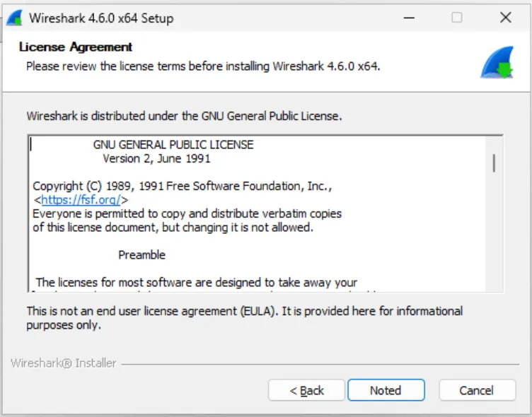Click the greyed-out maximize window button
This screenshot has height=417, width=532.
point(457,18)
